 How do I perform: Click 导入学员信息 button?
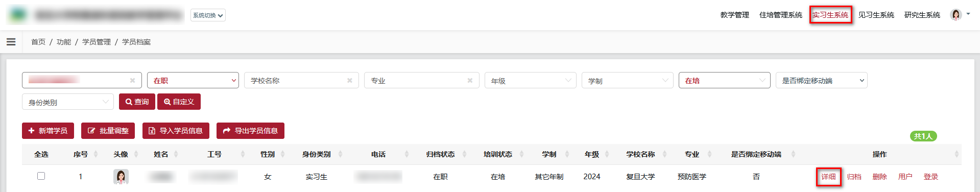coord(176,131)
